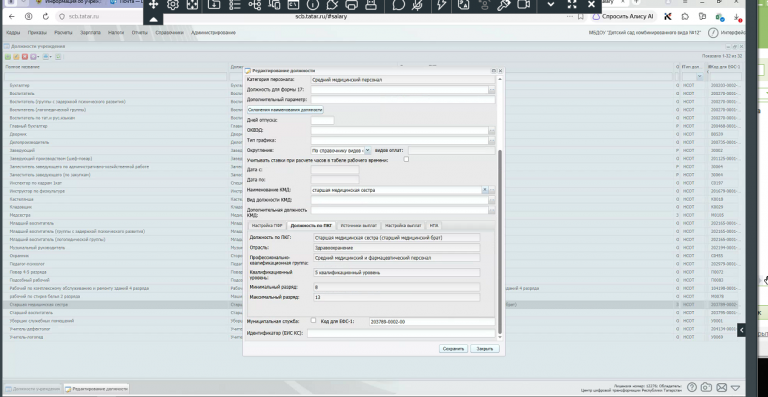Viewport: 768px width, 397px height.
Task: Go back in browser history
Action: point(12,17)
